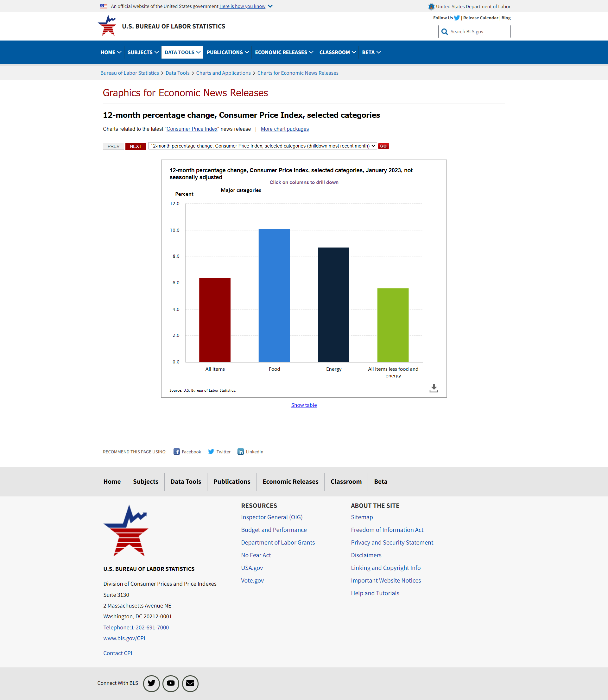This screenshot has height=700, width=608.
Task: Click the green 'All items less food' bar
Action: click(393, 325)
